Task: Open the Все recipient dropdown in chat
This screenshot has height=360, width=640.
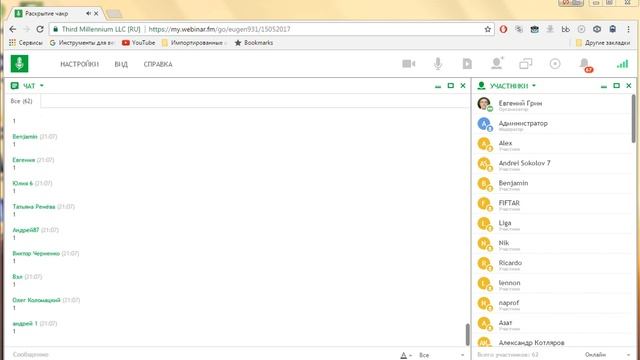Action: click(x=442, y=355)
